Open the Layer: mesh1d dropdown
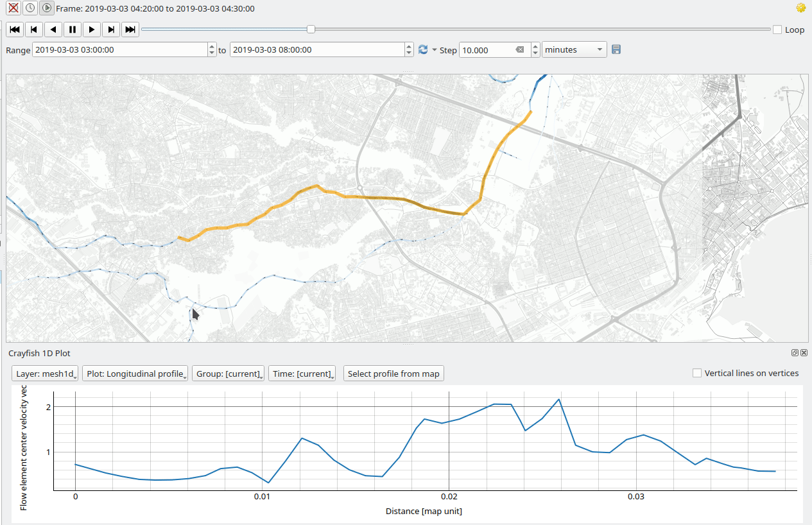The width and height of the screenshot is (812, 525). 45,374
